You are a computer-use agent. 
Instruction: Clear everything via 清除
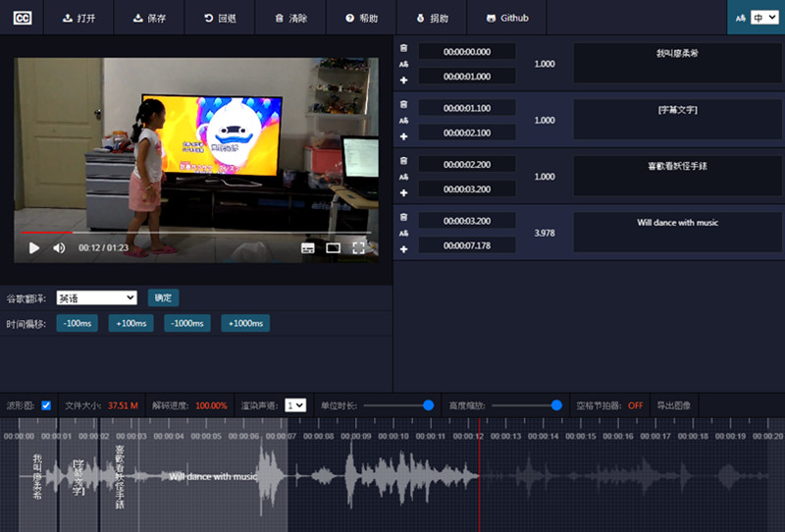290,18
